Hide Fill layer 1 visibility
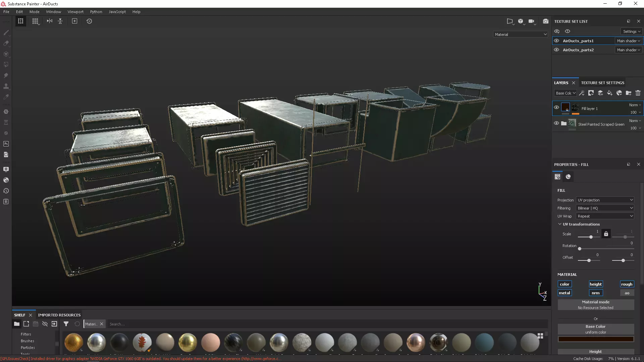The height and width of the screenshot is (362, 644). pyautogui.click(x=556, y=108)
